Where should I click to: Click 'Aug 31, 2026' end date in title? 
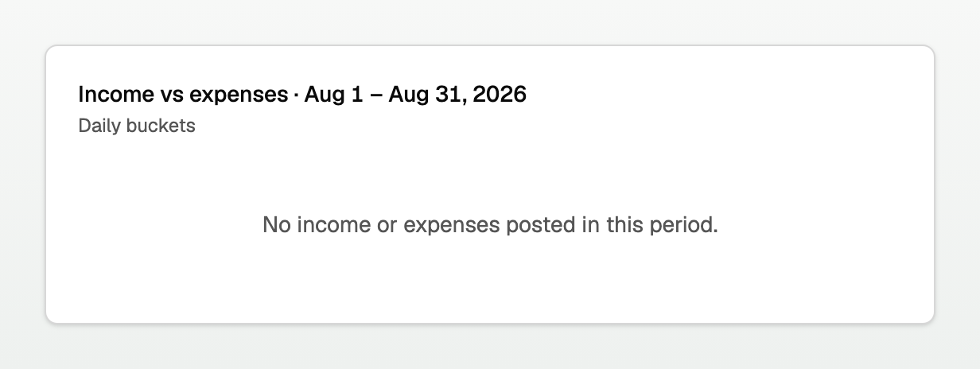(458, 95)
